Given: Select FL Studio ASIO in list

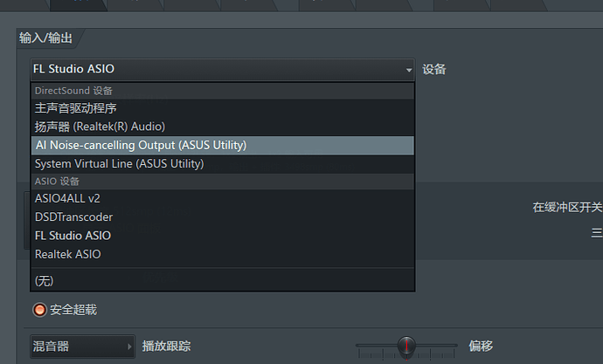Looking at the screenshot, I should point(73,236).
